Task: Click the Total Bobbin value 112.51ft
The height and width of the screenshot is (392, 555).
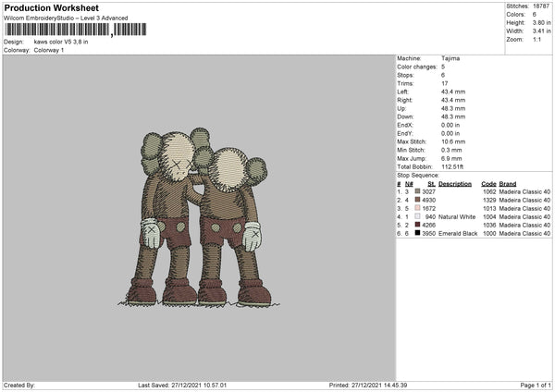Action: pos(452,166)
